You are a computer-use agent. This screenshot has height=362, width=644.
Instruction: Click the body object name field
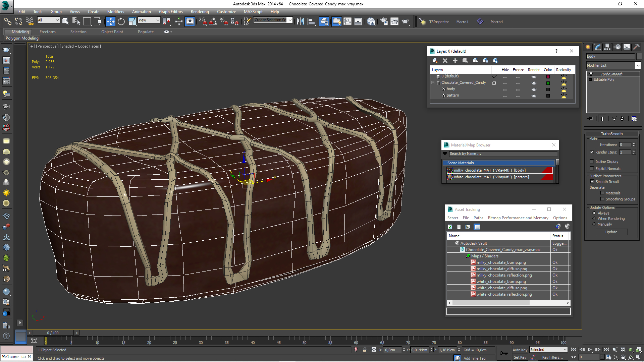tap(610, 56)
